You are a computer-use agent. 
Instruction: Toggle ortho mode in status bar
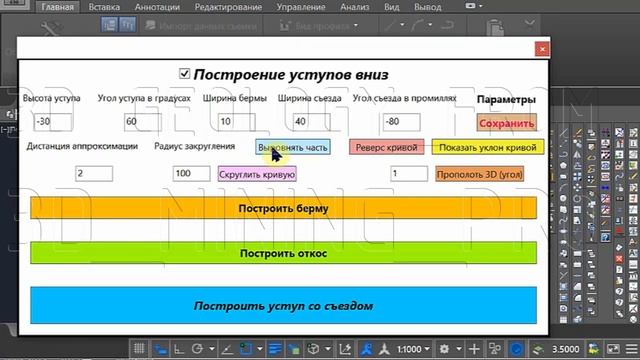[179, 349]
